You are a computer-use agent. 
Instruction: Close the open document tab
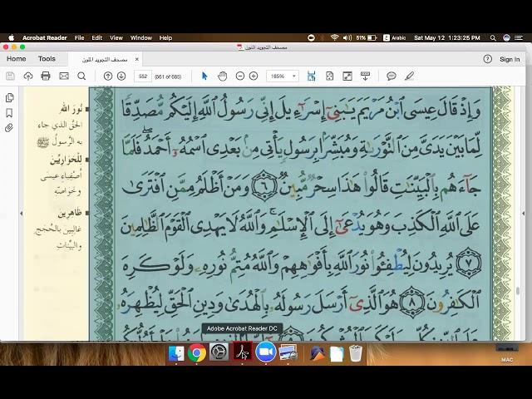click(136, 59)
